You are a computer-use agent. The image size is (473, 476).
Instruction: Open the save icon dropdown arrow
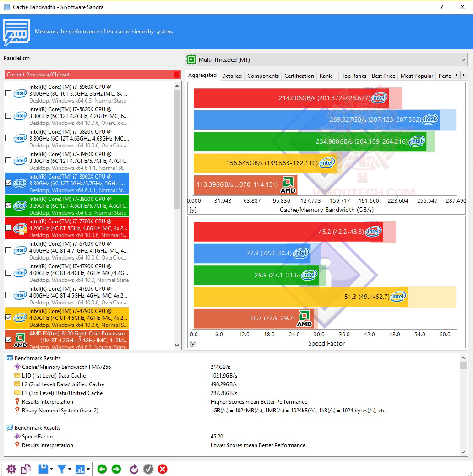tap(51, 469)
